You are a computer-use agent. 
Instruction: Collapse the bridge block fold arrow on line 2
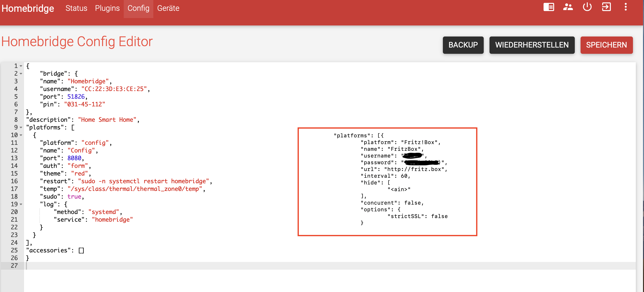pos(21,74)
